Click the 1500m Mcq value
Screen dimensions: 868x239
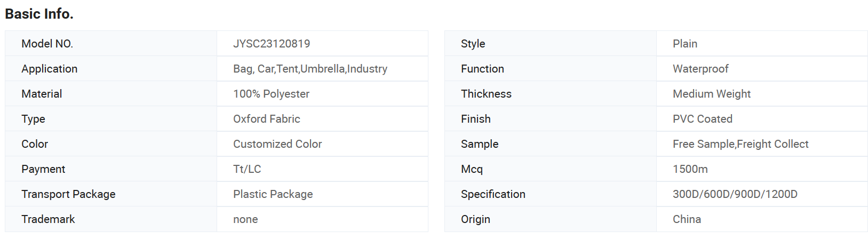pyautogui.click(x=690, y=169)
